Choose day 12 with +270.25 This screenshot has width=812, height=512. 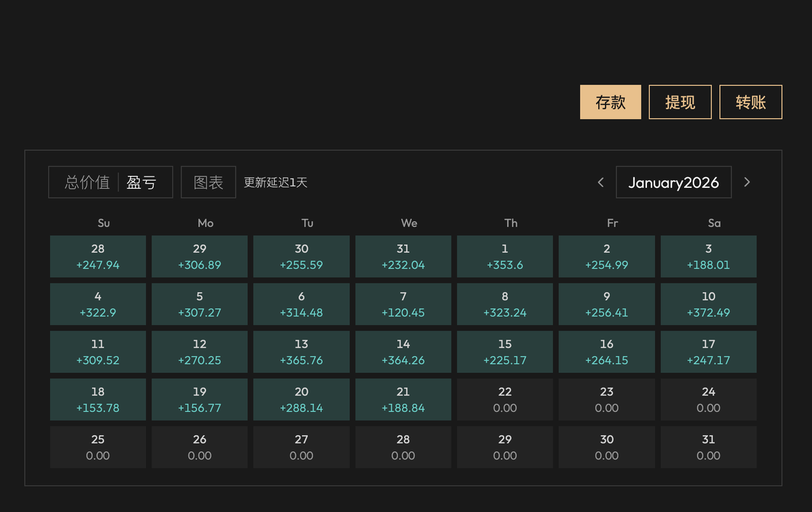(x=200, y=352)
